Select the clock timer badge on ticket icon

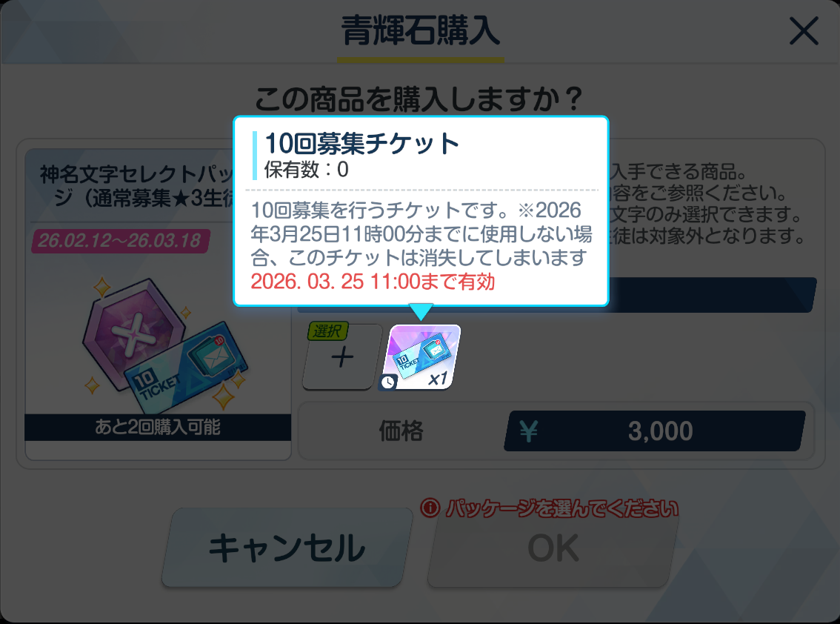[x=388, y=382]
